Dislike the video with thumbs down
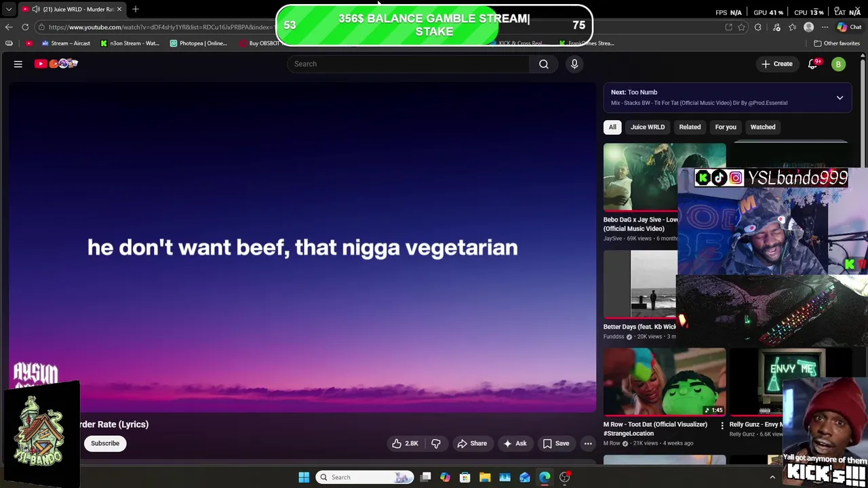This screenshot has height=488, width=868. pyautogui.click(x=436, y=443)
